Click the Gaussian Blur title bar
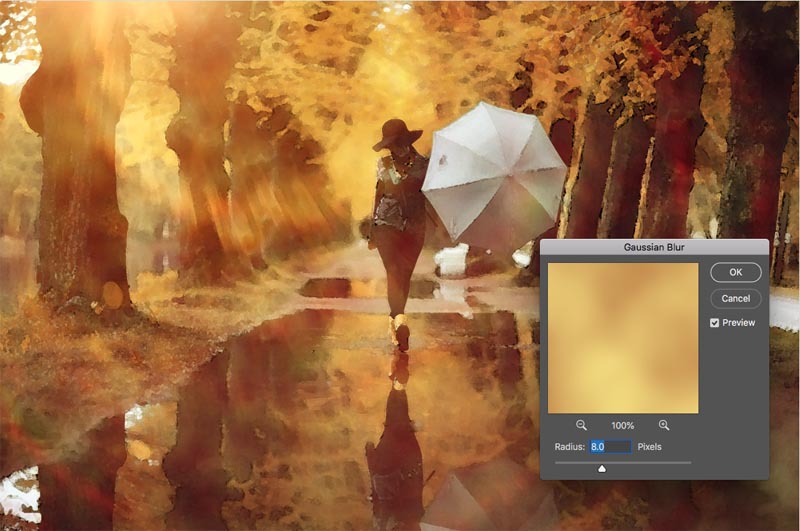 (x=654, y=246)
